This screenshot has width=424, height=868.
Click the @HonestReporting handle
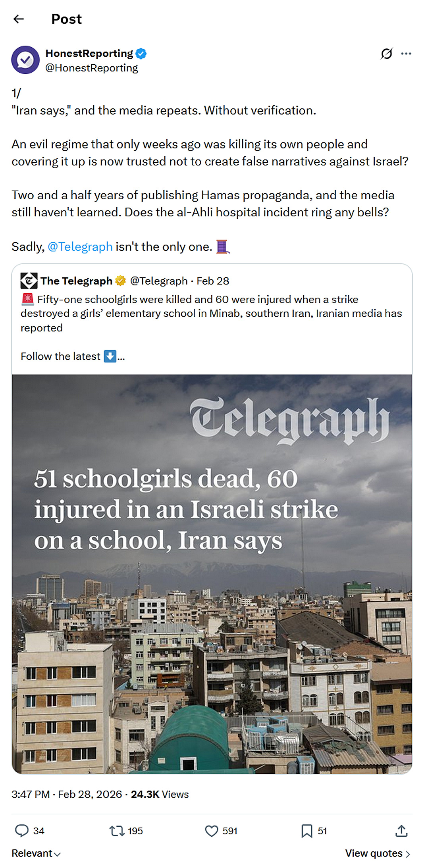click(x=92, y=68)
